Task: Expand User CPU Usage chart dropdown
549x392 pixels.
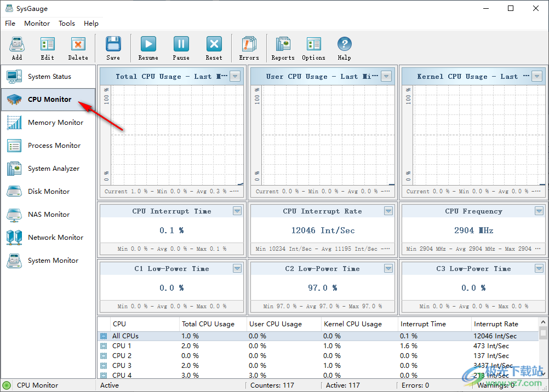Action: pos(386,76)
